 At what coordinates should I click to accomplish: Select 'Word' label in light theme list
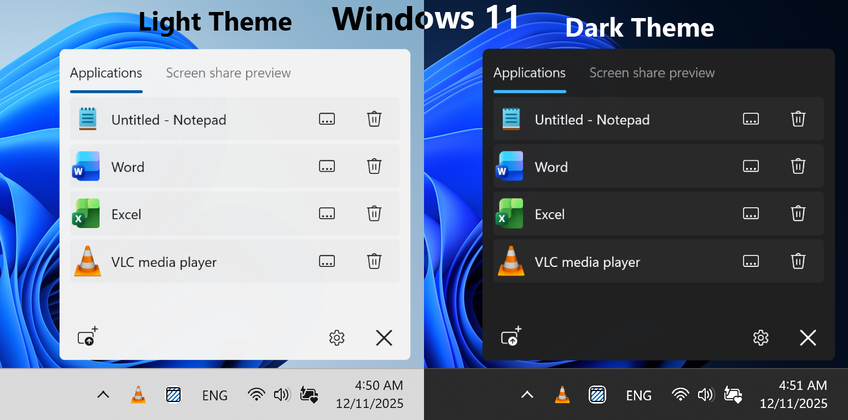click(128, 167)
